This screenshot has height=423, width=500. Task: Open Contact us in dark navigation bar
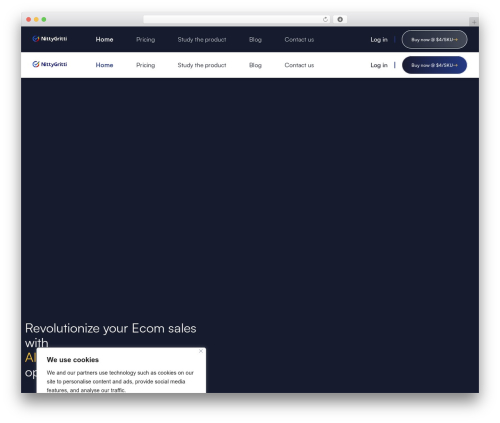pyautogui.click(x=299, y=39)
